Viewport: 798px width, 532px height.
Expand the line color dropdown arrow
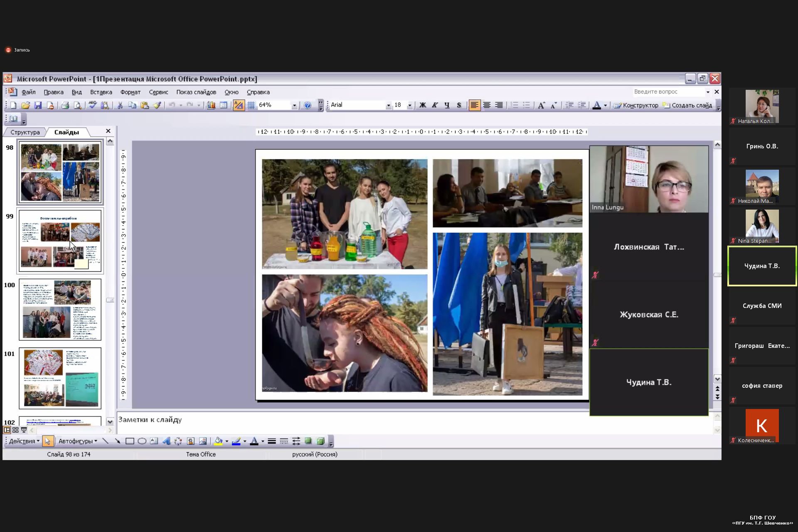click(244, 441)
